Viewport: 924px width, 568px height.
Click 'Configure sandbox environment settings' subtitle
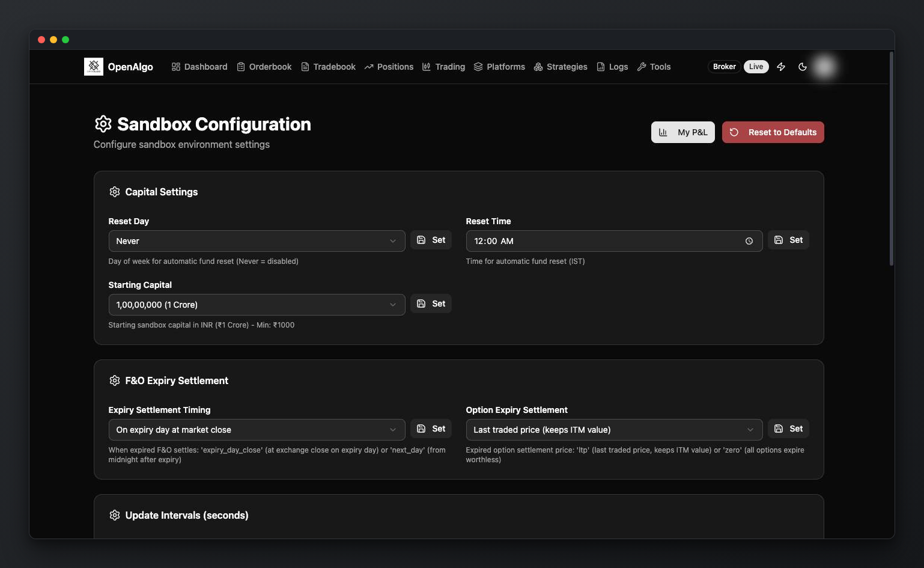coord(181,144)
